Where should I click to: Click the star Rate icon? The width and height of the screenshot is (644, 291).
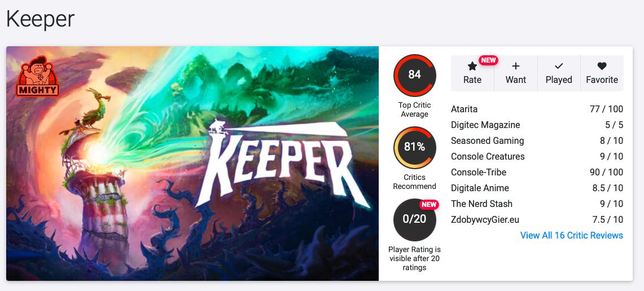point(472,67)
